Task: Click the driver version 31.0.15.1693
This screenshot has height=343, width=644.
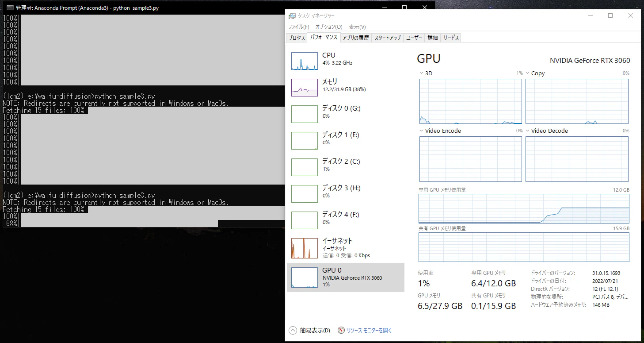Action: (606, 273)
